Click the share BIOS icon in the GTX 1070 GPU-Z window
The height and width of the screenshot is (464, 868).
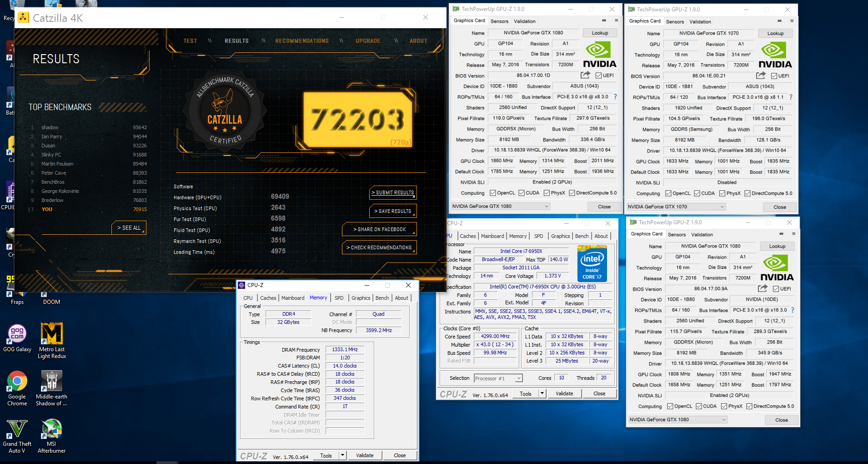(x=761, y=76)
